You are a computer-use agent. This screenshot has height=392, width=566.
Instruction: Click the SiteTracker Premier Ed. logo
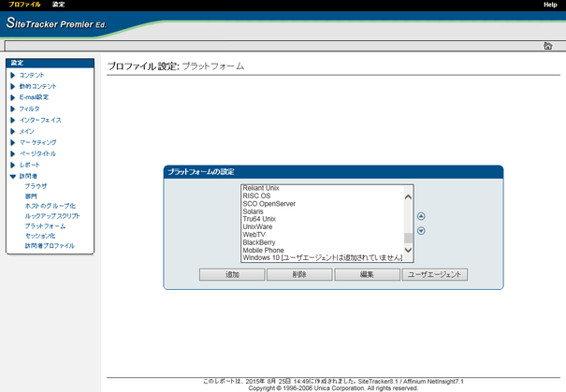[x=56, y=23]
